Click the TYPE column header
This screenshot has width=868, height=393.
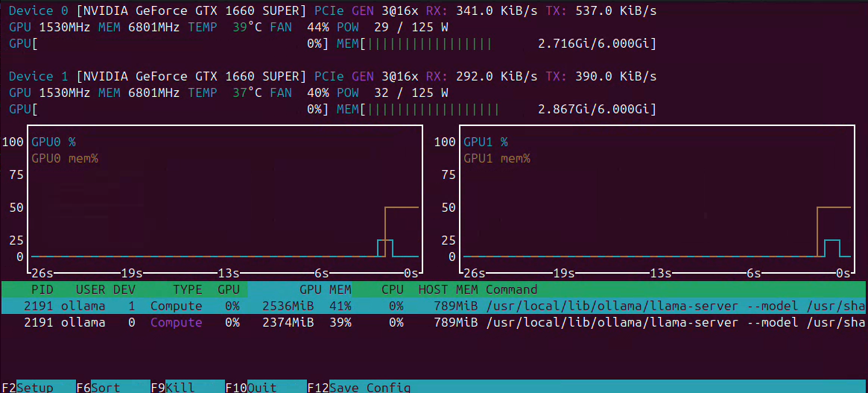(x=187, y=289)
